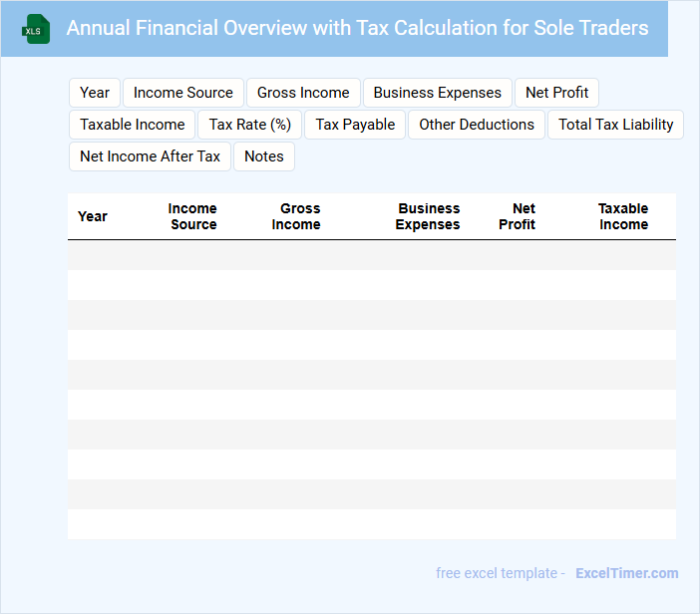Click the Taxable Income tag

[x=133, y=125]
